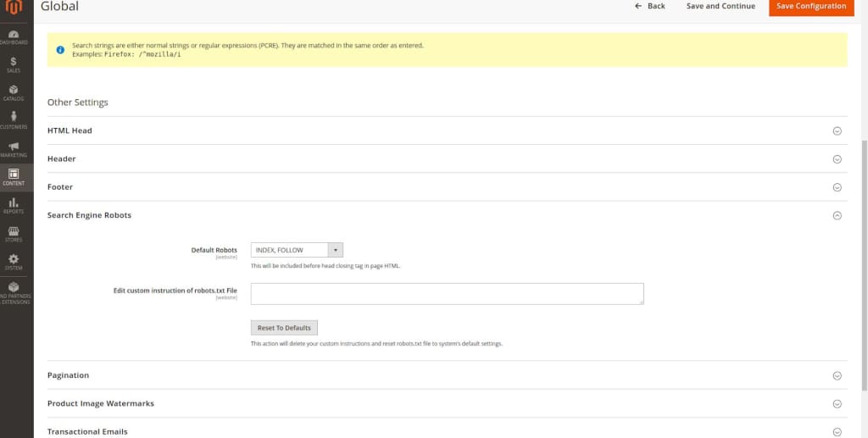Viewport: 868px width, 438px height.
Task: Open Find Partners & Extensions menu
Action: click(x=14, y=293)
